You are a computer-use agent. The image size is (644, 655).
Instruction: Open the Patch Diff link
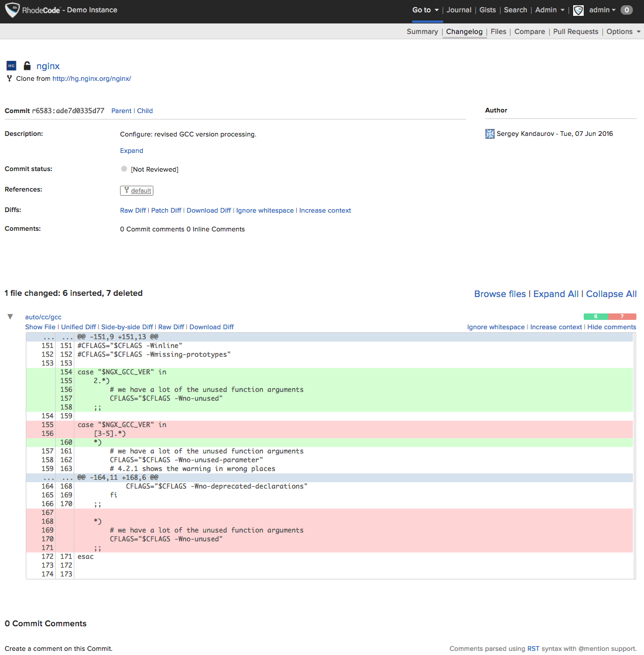coord(166,210)
